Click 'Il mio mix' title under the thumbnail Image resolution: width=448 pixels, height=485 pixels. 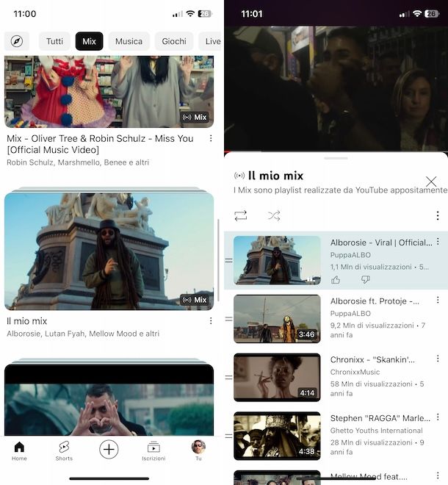(x=27, y=321)
